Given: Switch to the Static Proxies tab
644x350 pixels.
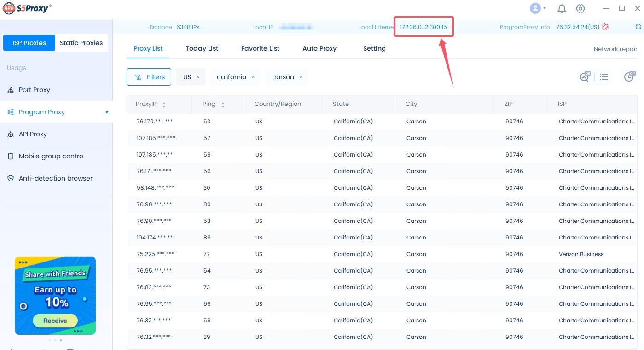Looking at the screenshot, I should coord(81,43).
